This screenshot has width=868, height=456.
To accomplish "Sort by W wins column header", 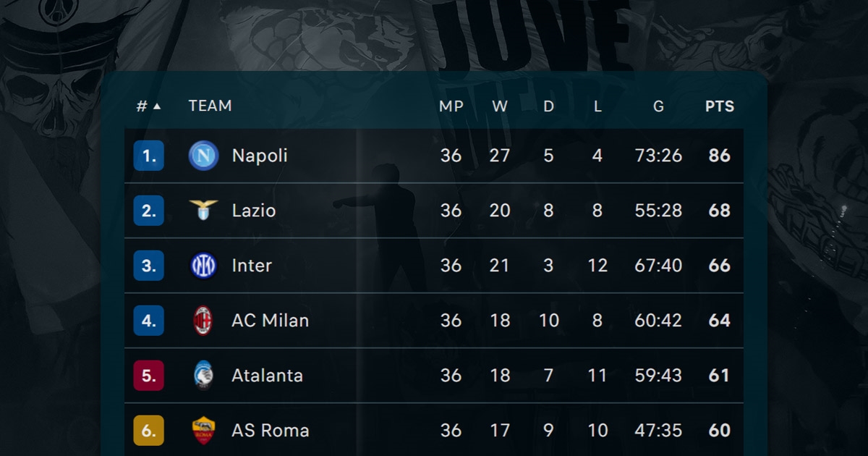I will point(500,106).
